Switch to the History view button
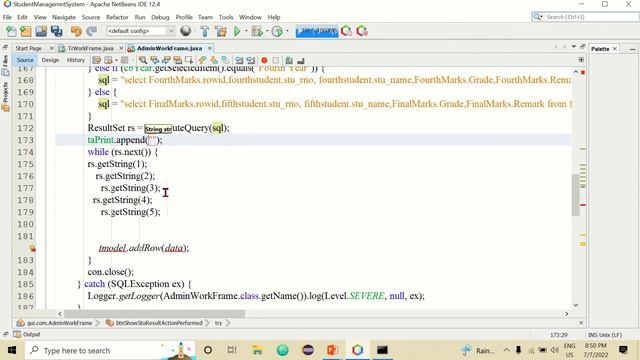This screenshot has width=640, height=360. click(x=76, y=60)
